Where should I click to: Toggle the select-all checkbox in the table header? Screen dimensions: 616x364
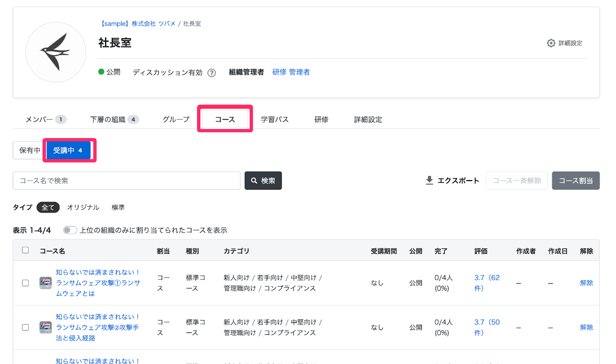pyautogui.click(x=25, y=250)
